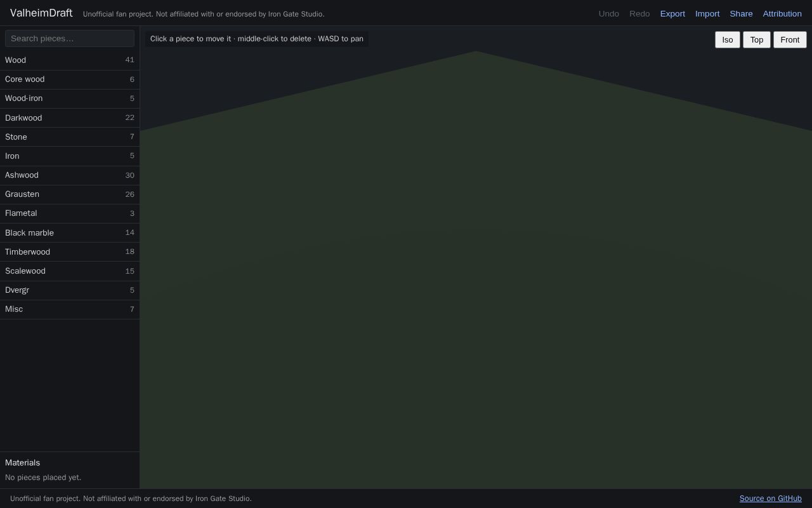812x508 pixels.
Task: Click the Materials panel heading
Action: point(22,463)
